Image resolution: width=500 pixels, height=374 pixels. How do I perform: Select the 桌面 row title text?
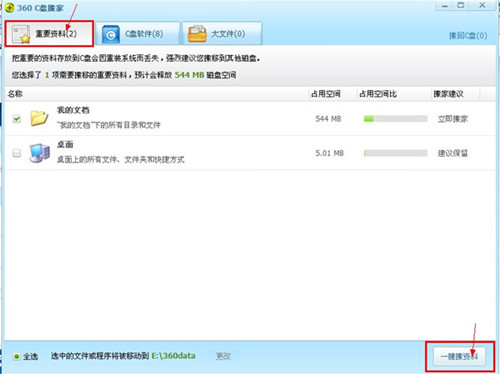pos(65,144)
